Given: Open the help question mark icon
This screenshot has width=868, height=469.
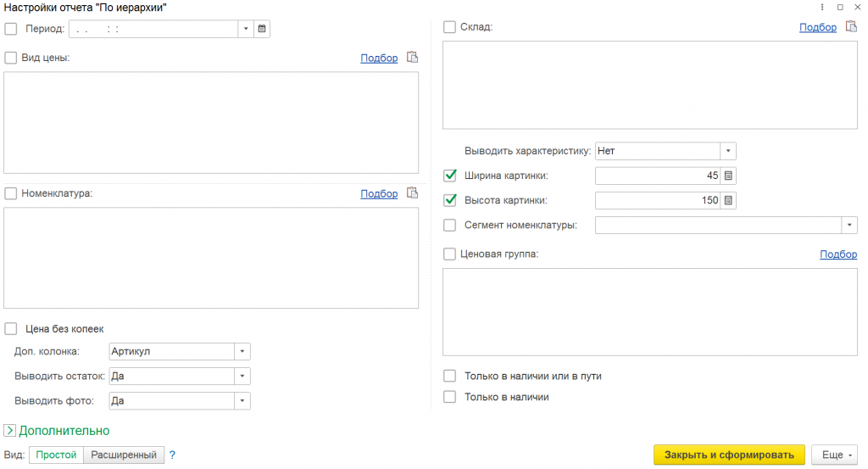Looking at the screenshot, I should point(172,455).
